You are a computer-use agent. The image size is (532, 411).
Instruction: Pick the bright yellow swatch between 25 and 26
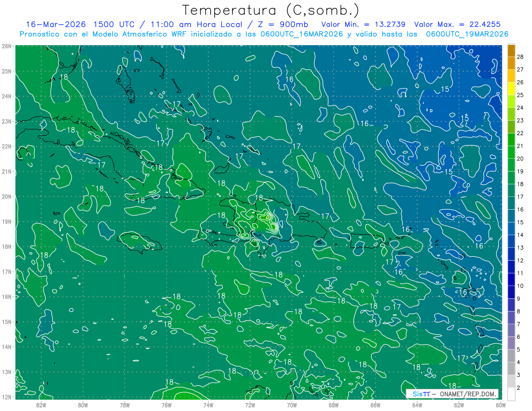511,89
